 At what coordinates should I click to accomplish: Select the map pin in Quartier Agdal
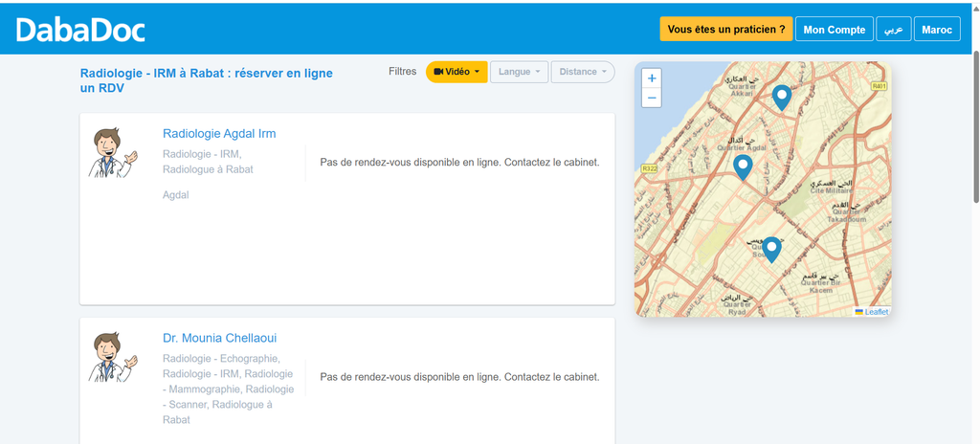pyautogui.click(x=743, y=166)
